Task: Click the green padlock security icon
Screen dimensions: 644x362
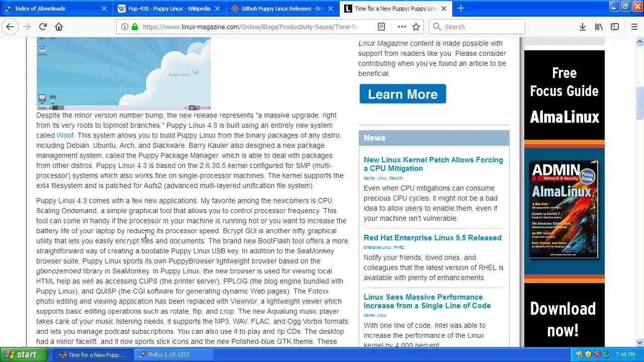Action: 135,27
